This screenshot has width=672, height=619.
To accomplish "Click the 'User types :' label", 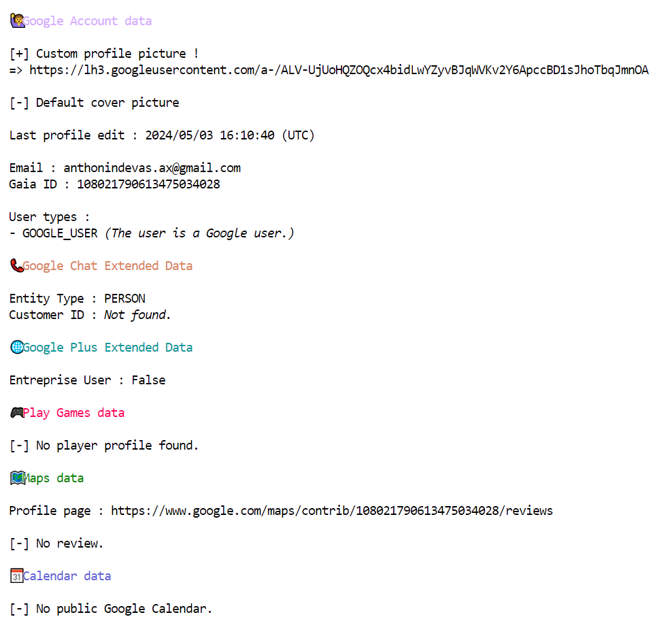I will click(x=49, y=217).
